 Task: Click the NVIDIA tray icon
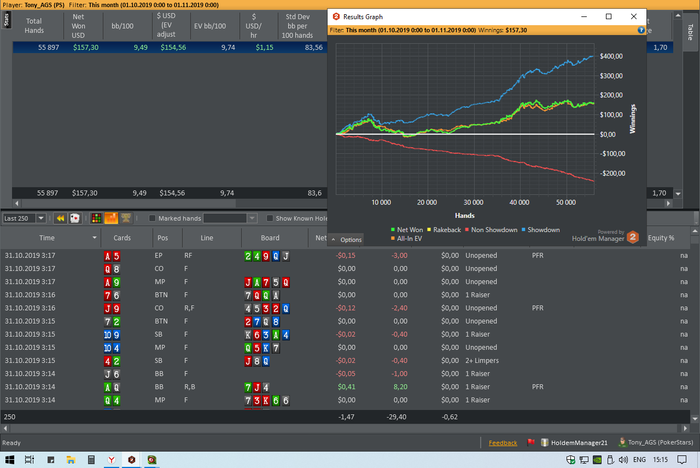597,460
